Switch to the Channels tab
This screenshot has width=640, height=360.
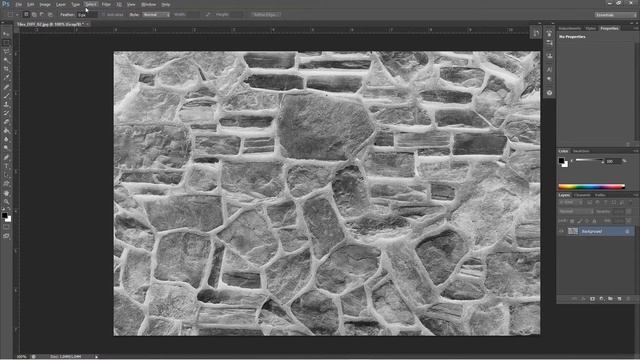coord(582,195)
